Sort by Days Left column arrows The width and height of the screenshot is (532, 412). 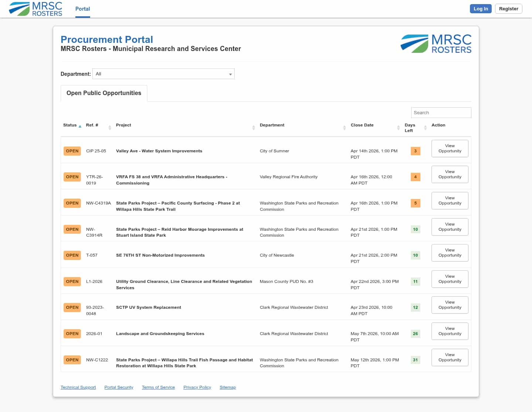click(425, 128)
